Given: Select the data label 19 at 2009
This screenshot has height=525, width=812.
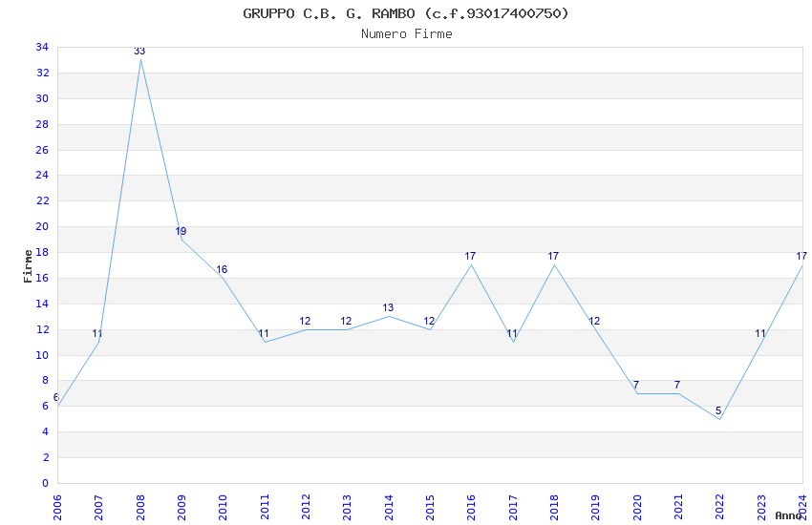Looking at the screenshot, I should (x=181, y=231).
